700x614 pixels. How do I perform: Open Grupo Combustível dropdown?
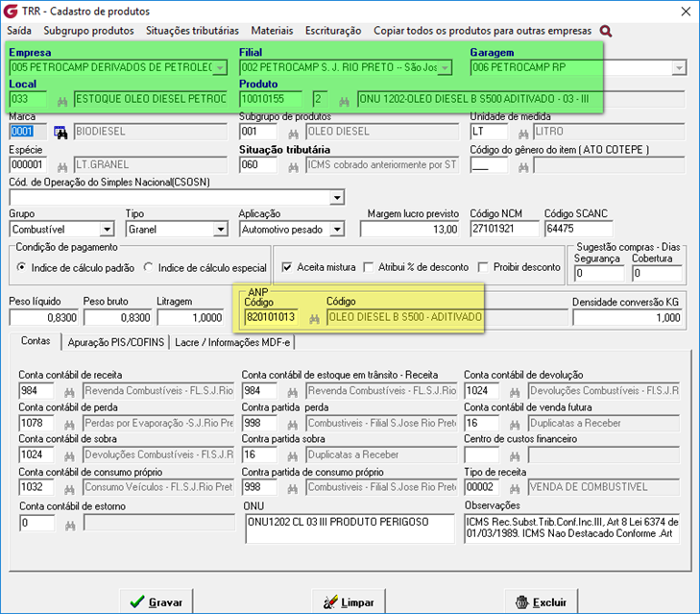coord(107,230)
